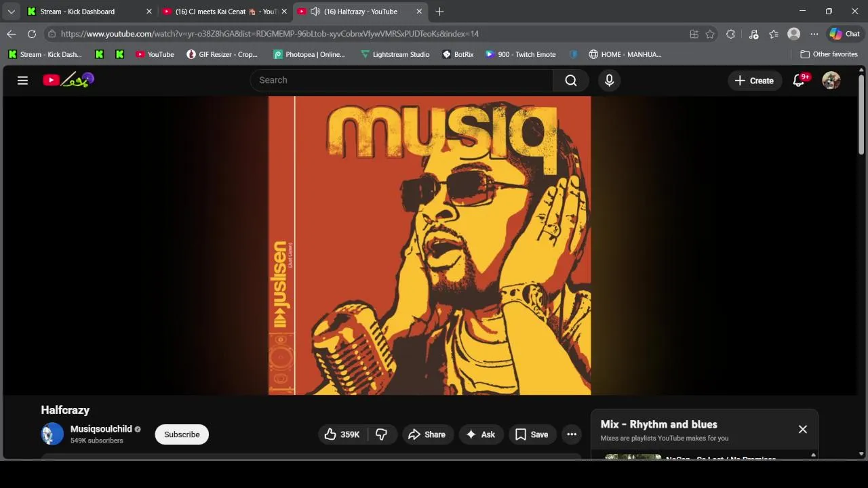View site information lock icon
This screenshot has height=488, width=868.
point(52,34)
